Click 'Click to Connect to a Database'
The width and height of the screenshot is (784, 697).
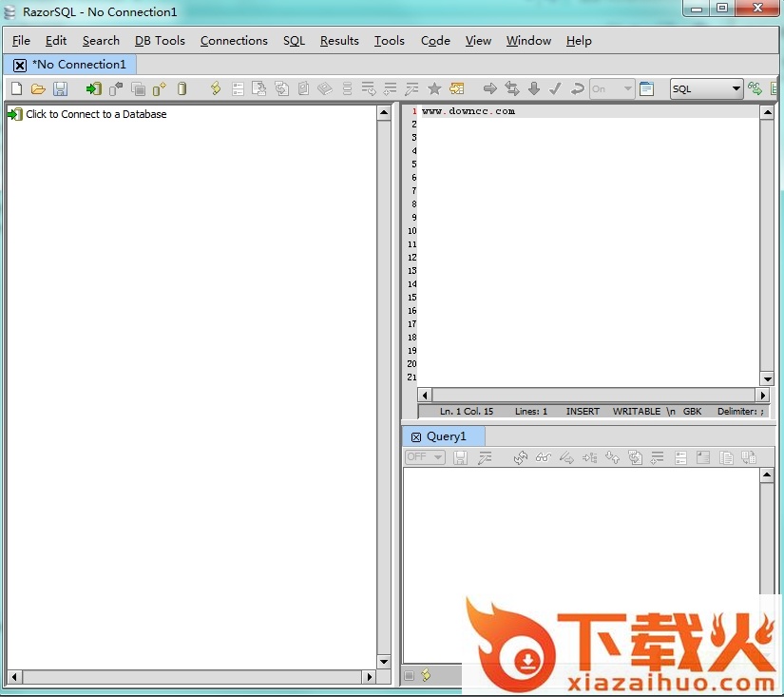95,114
